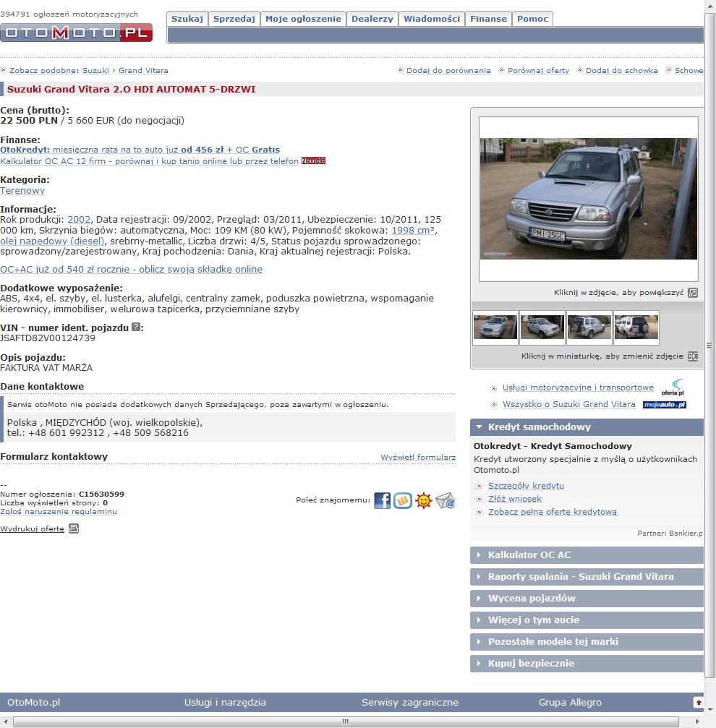Click Dodaj do schowka link
716x728 pixels.
pyautogui.click(x=621, y=71)
